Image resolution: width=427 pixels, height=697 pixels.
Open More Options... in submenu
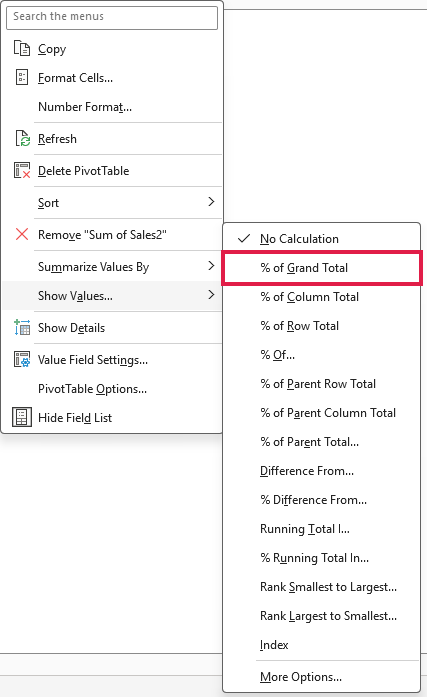321,677
